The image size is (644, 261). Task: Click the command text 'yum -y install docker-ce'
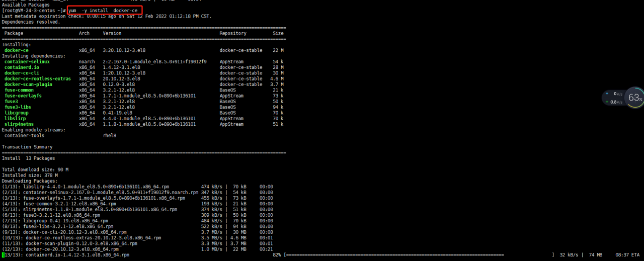103,11
